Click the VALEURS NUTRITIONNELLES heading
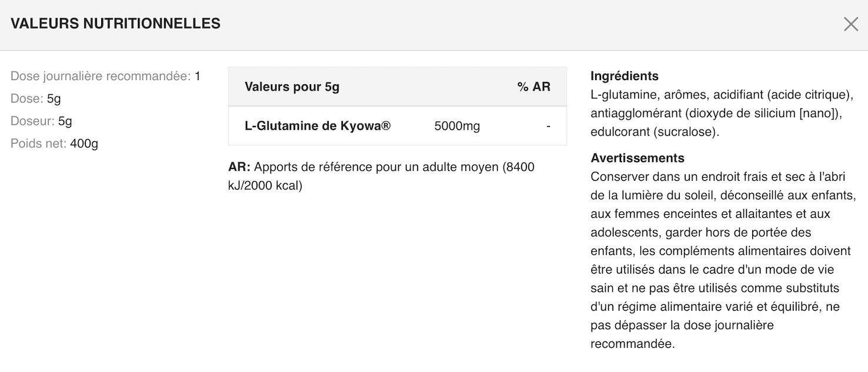Screen dimensions: 868x372 (116, 24)
